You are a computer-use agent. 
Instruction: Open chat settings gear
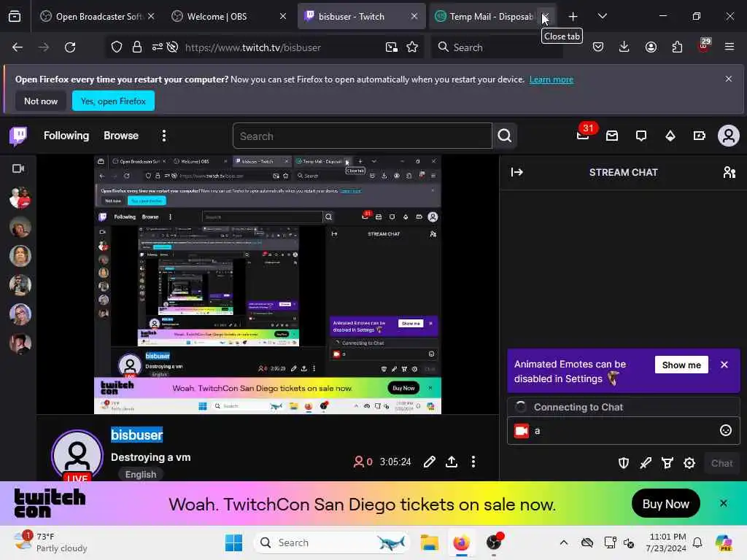point(689,463)
